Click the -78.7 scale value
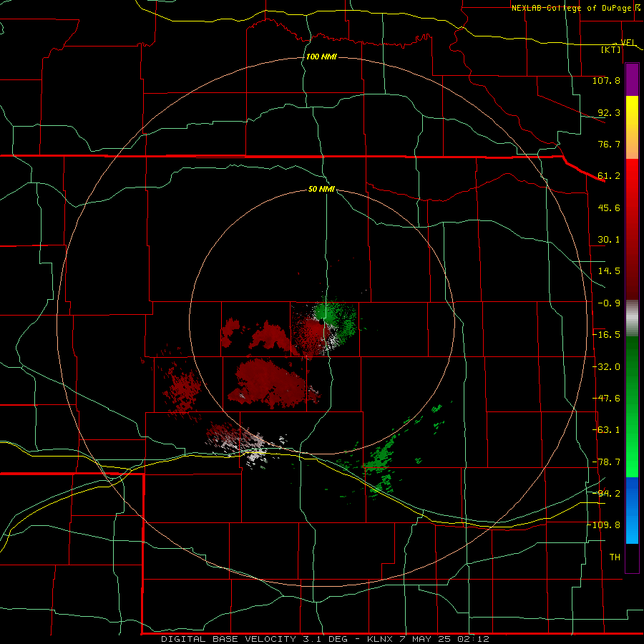The image size is (644, 644). coord(606,462)
